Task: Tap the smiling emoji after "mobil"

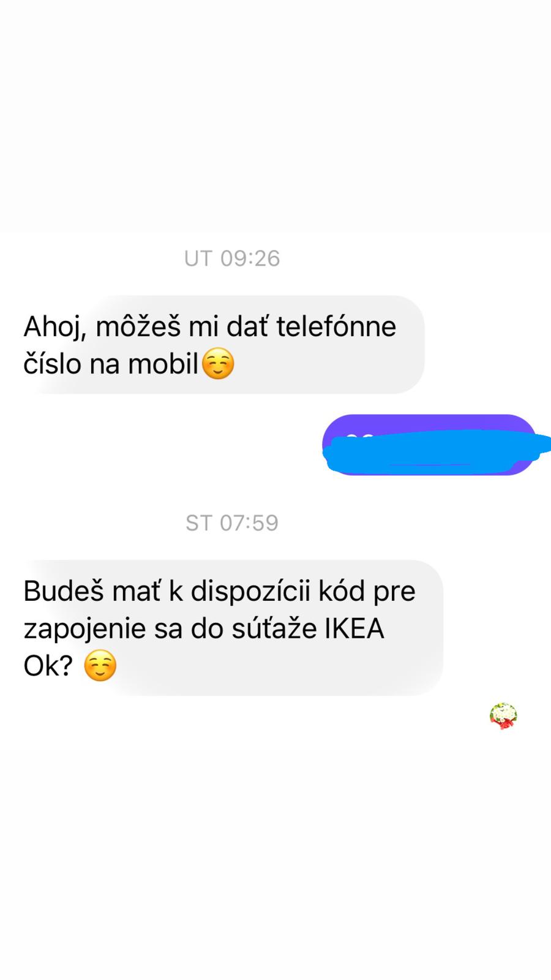Action: 218,364
